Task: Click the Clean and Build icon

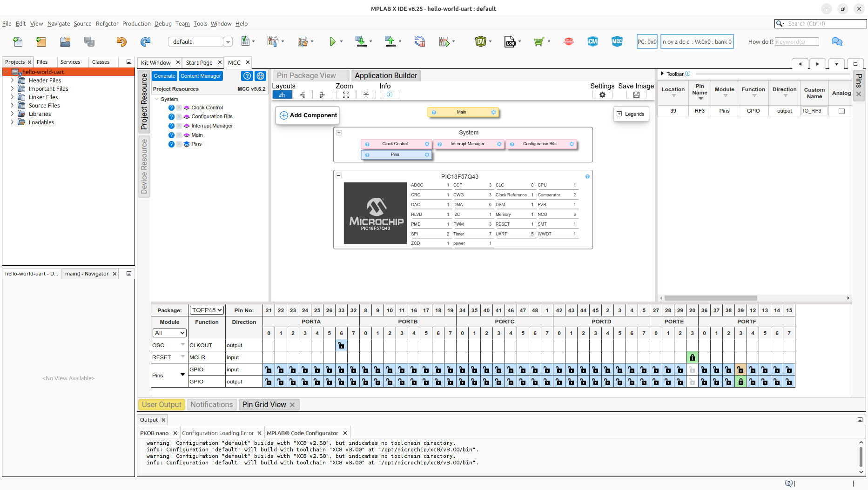Action: (303, 42)
